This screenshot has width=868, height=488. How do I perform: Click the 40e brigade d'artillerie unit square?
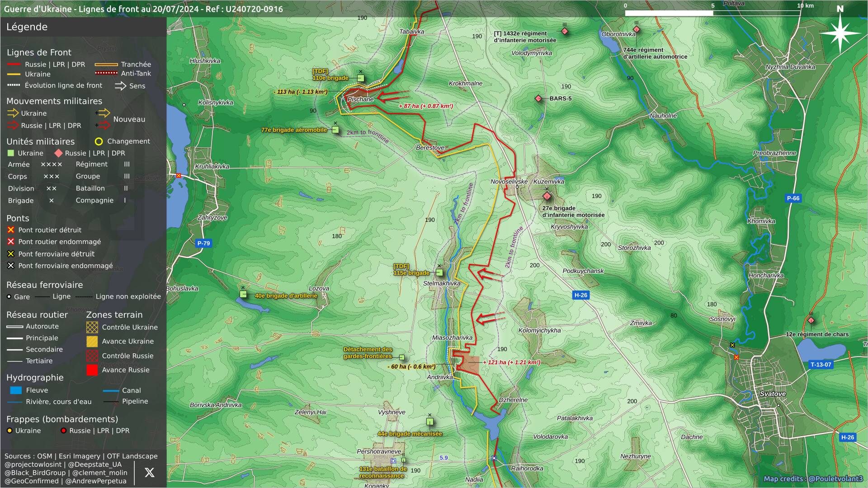click(x=243, y=295)
